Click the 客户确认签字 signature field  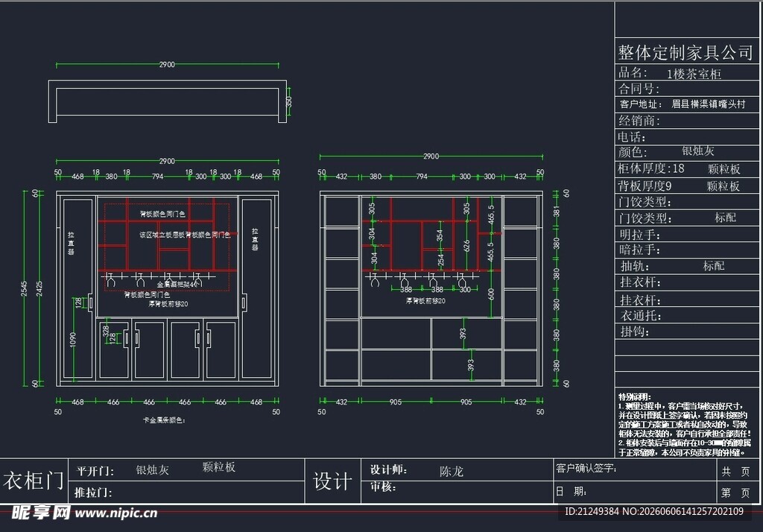coord(635,469)
